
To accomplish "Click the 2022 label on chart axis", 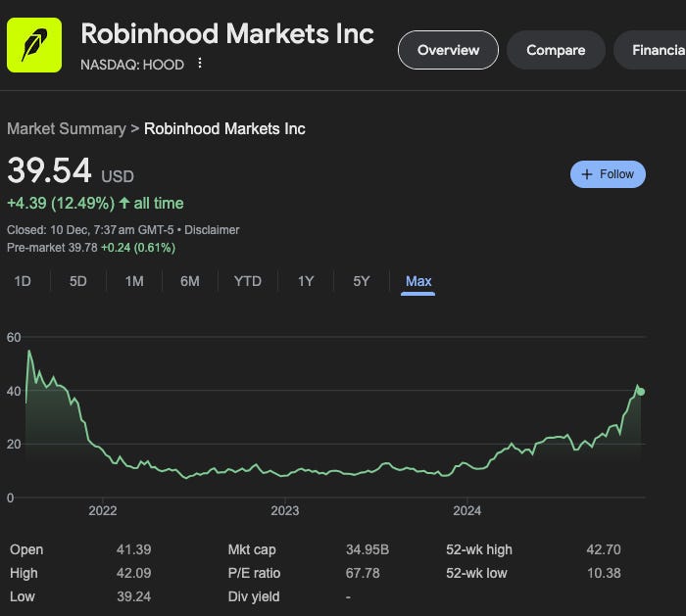I will 103,510.
